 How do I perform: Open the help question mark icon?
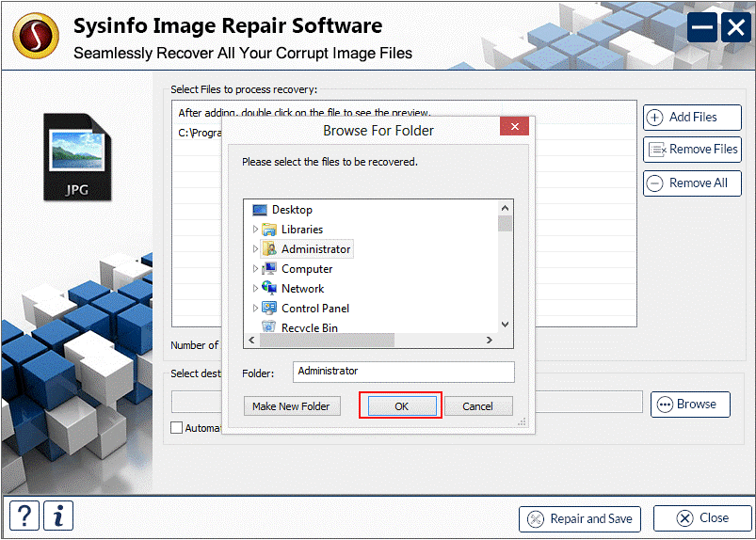point(24,516)
